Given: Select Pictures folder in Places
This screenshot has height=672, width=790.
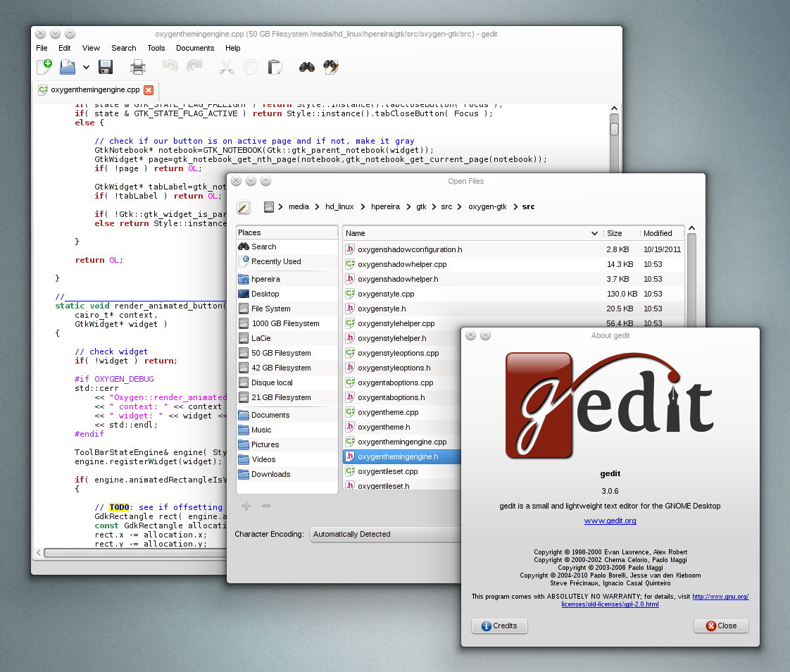Looking at the screenshot, I should [x=287, y=444].
